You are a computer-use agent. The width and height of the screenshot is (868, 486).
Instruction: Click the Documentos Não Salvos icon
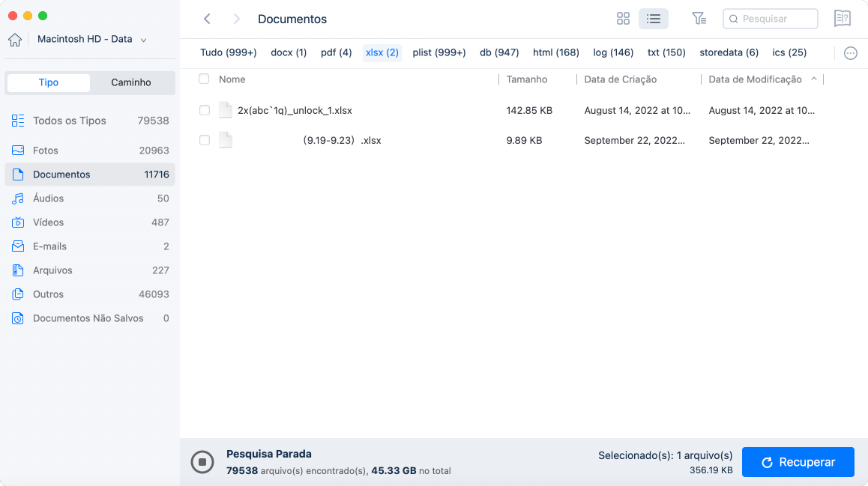pyautogui.click(x=18, y=318)
